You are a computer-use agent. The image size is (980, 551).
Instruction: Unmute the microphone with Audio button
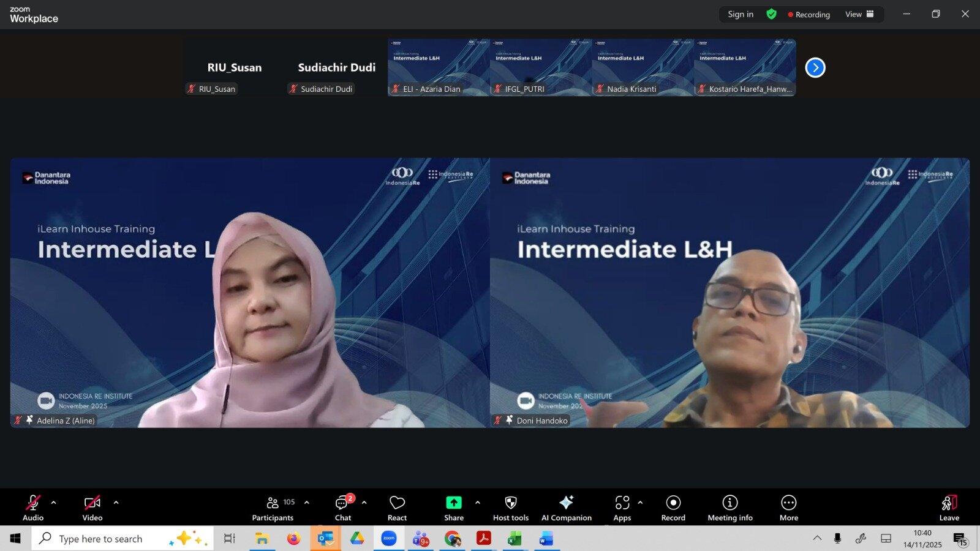[x=33, y=508]
